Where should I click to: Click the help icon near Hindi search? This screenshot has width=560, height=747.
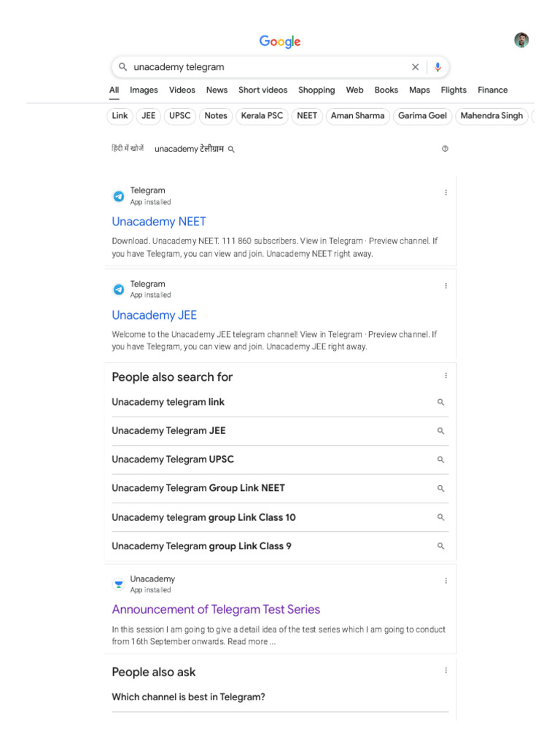[x=445, y=149]
